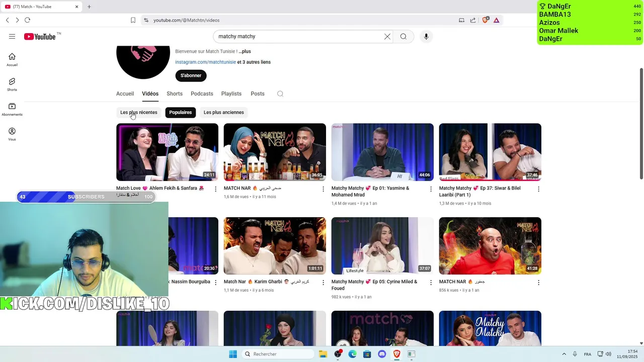This screenshot has height=362, width=644.
Task: Open options for Ep 01: Yasmine & Mohamed Mrad
Action: [431, 189]
